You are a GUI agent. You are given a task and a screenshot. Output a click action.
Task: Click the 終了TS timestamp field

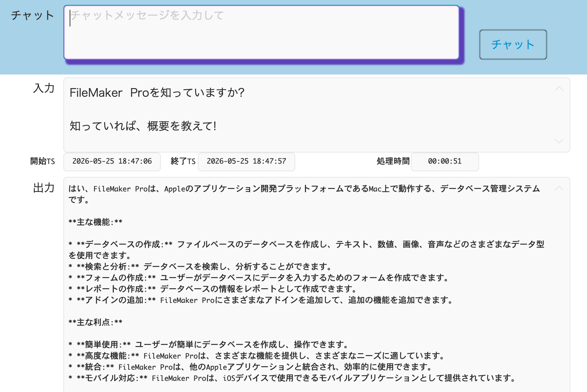click(246, 162)
